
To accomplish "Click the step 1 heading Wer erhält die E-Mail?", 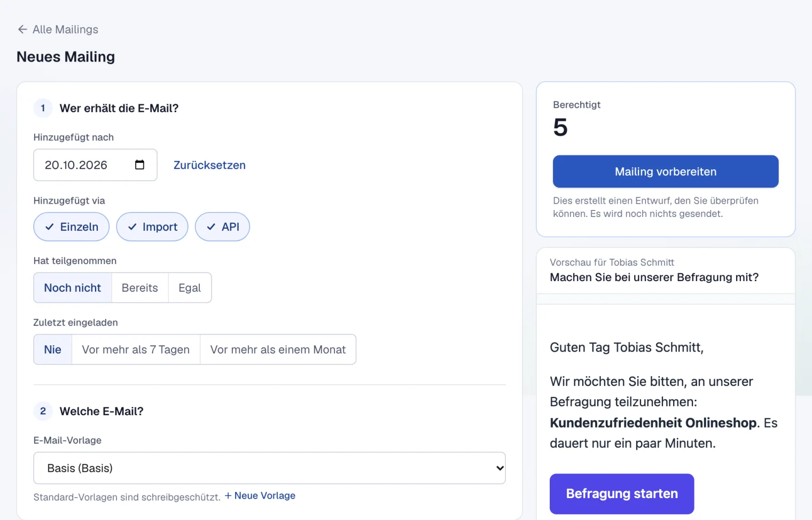I will (119, 108).
